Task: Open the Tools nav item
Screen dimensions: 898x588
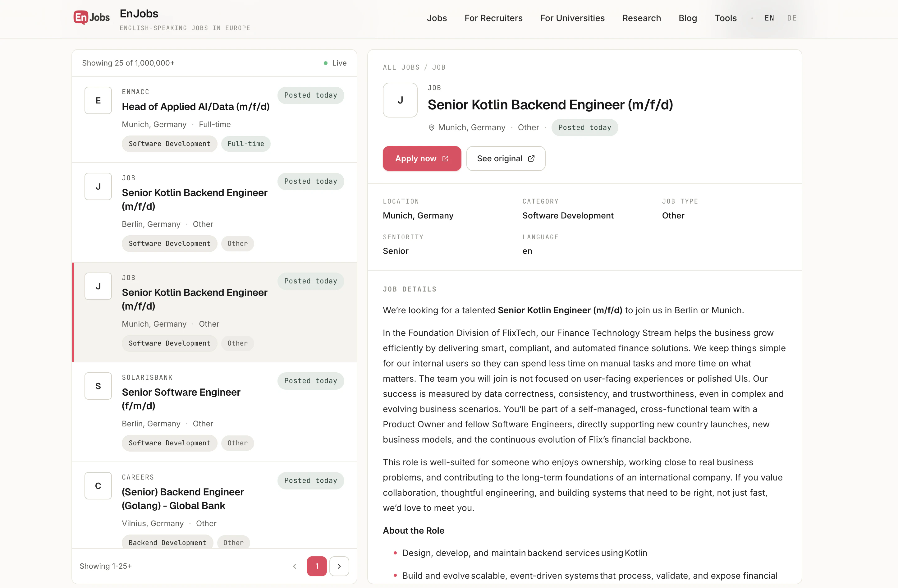Action: click(726, 18)
